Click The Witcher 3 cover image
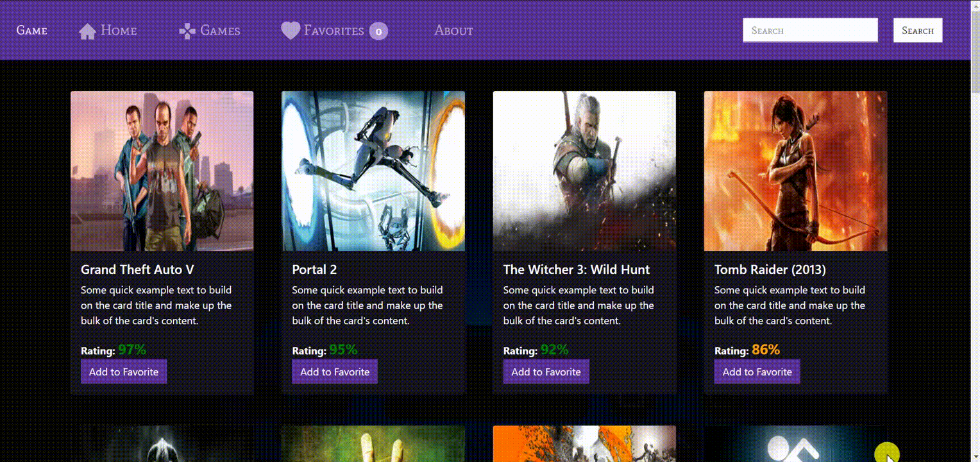The image size is (980, 462). point(584,171)
